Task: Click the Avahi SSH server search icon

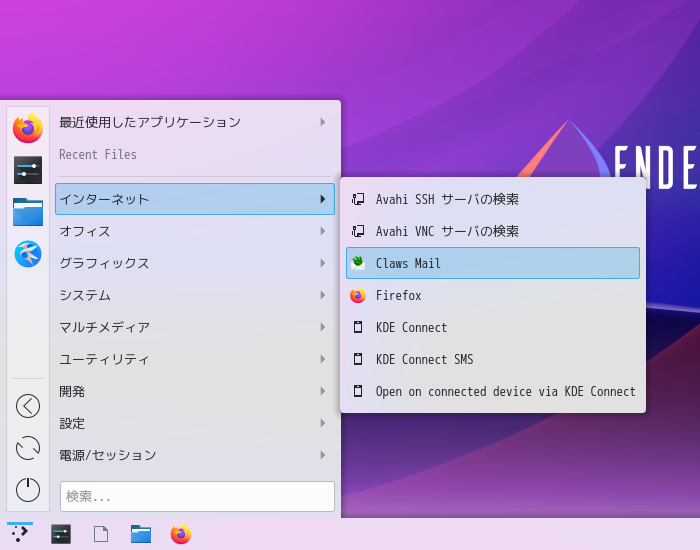Action: [x=358, y=199]
